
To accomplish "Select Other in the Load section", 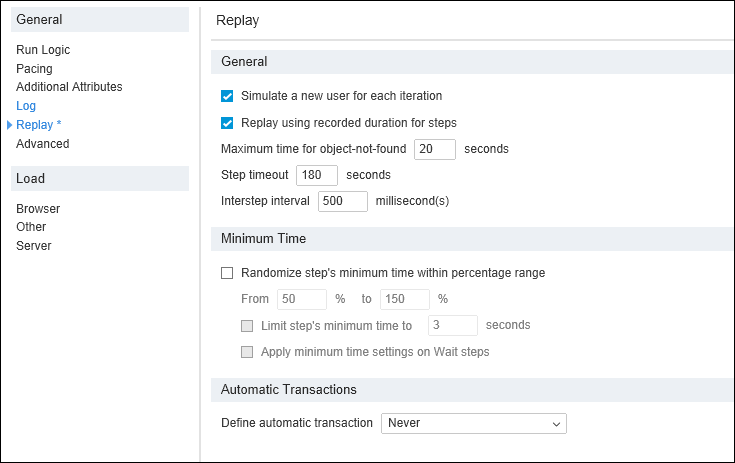I will (31, 227).
